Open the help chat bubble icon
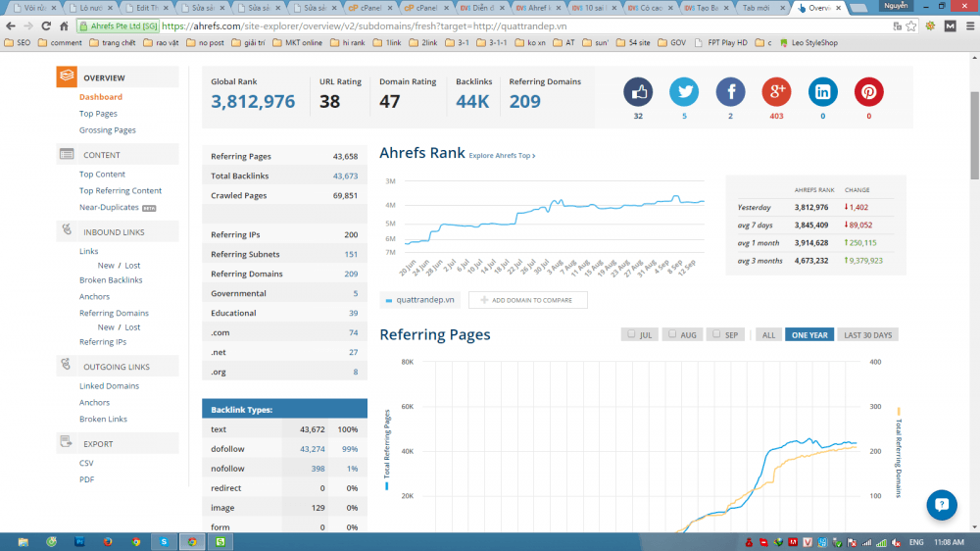Image resolution: width=980 pixels, height=551 pixels. click(941, 505)
